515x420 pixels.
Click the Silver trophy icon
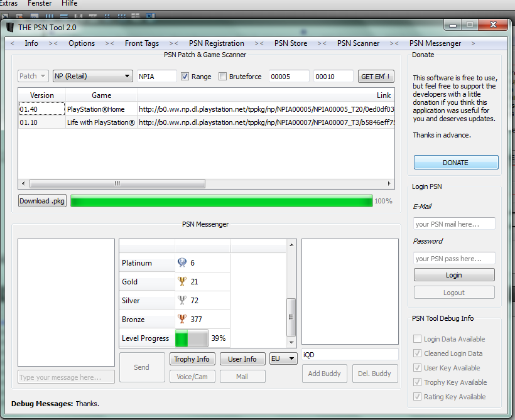pos(182,301)
